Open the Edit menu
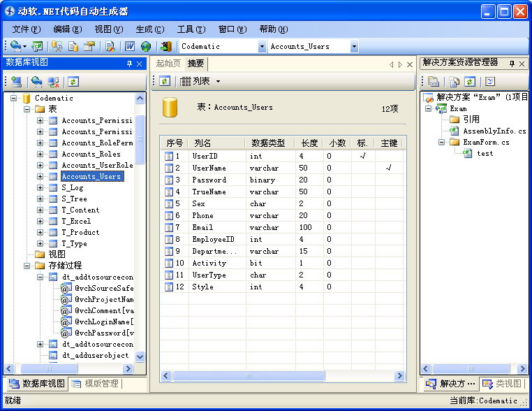 (x=68, y=29)
